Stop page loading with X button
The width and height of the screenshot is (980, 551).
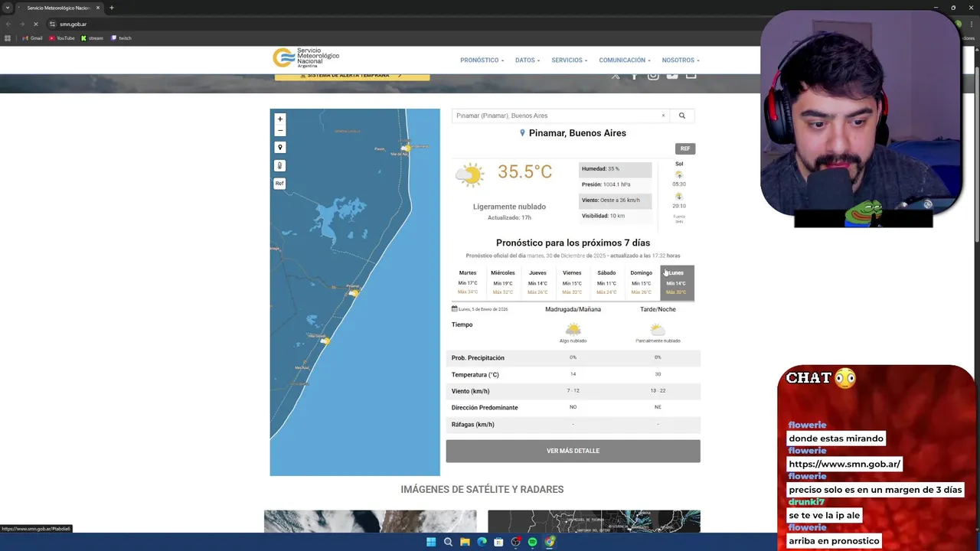pos(35,24)
